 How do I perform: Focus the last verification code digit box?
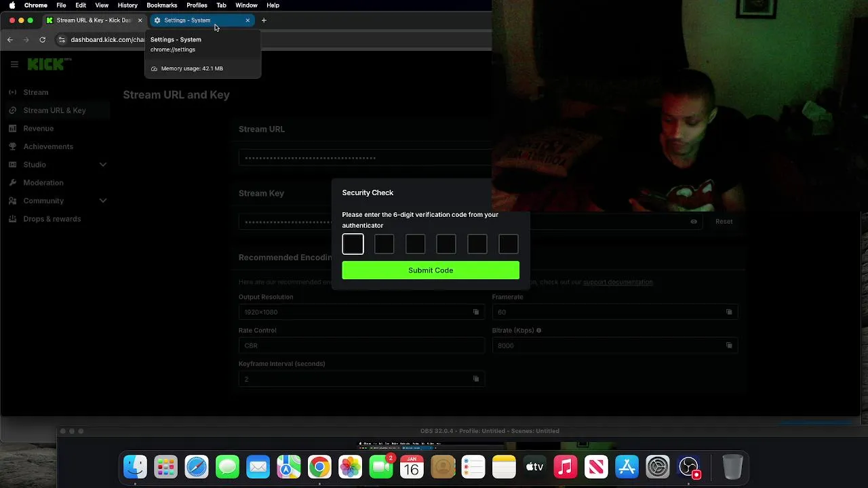[509, 244]
